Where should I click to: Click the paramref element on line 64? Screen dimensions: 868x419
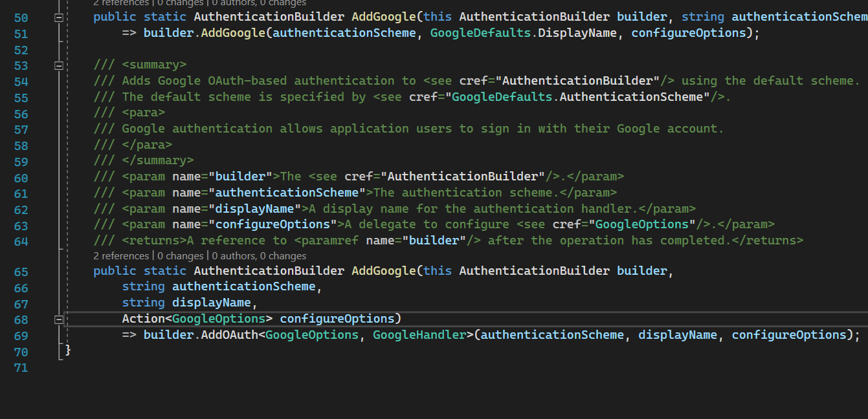click(x=387, y=241)
